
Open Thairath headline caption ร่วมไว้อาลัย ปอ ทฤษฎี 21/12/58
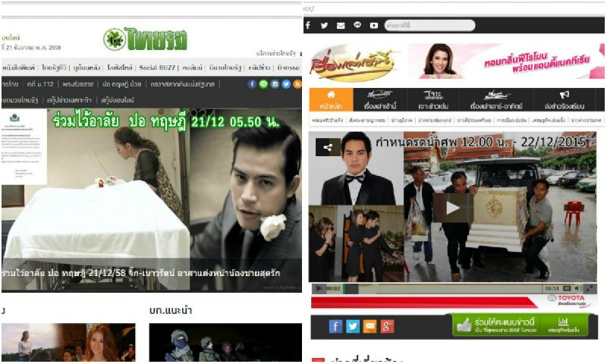point(141,273)
